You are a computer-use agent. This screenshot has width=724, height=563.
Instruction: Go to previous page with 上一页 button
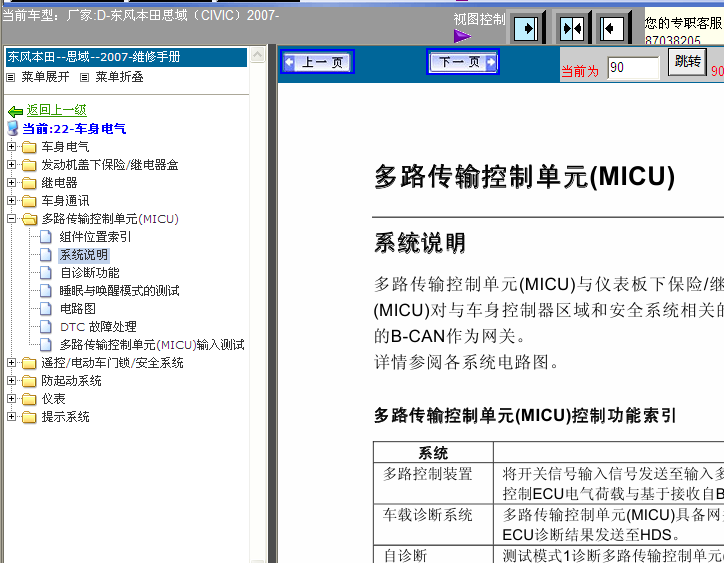(317, 62)
